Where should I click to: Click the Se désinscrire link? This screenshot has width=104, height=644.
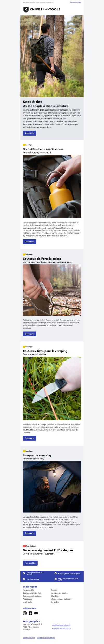[29, 637]
